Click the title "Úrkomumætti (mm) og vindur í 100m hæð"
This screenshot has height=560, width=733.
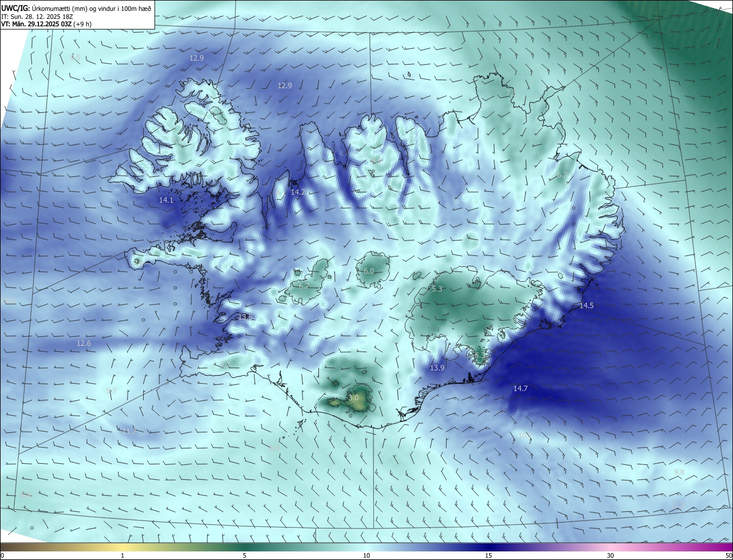tap(90, 9)
